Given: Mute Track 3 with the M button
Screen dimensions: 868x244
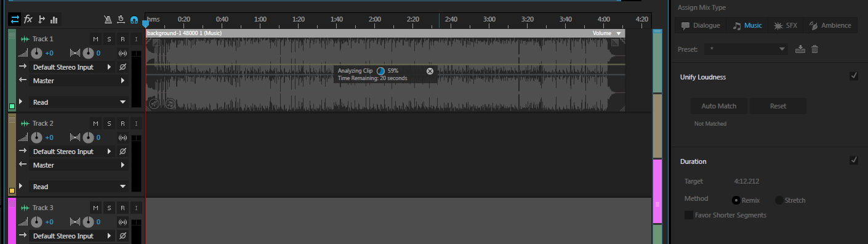Looking at the screenshot, I should (95, 208).
